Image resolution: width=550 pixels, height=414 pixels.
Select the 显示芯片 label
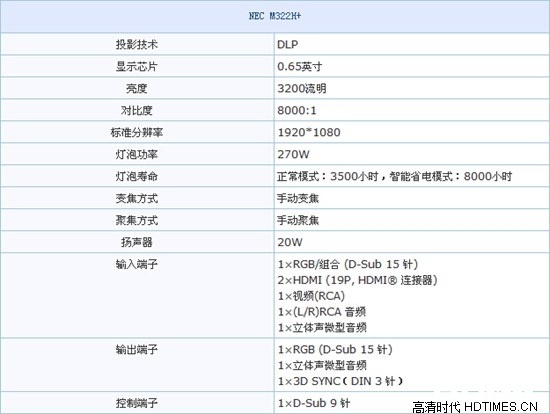pyautogui.click(x=136, y=66)
